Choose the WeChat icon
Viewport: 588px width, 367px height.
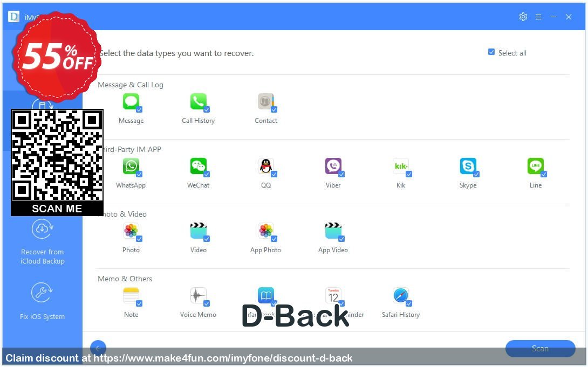click(199, 166)
